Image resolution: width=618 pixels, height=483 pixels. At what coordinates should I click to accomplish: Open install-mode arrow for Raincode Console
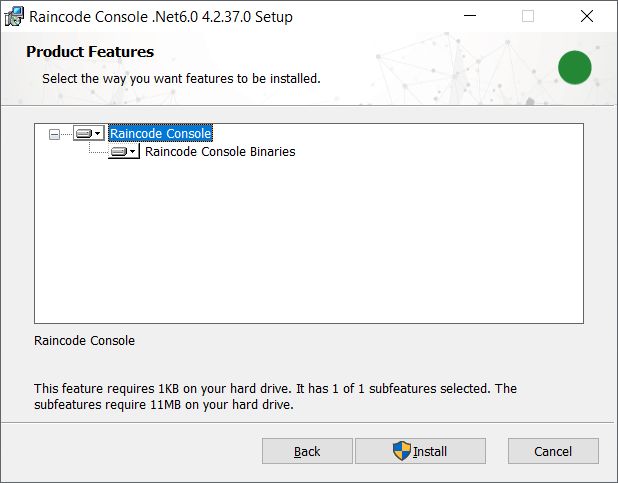pos(98,134)
